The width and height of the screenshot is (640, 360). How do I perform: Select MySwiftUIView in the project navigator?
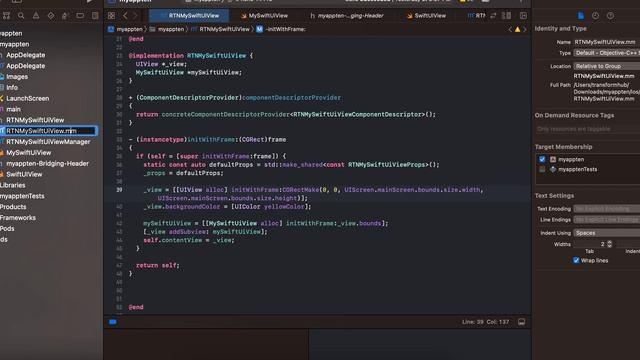[29, 153]
